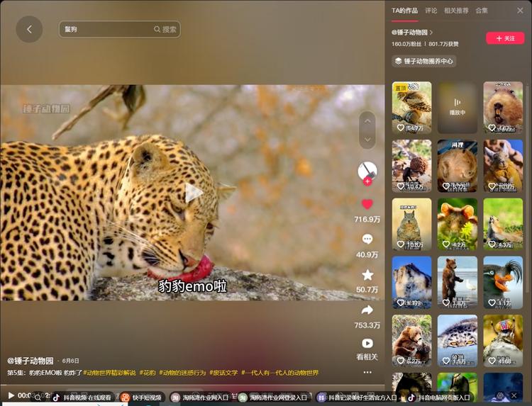Go to next video with down chevron

(x=367, y=140)
